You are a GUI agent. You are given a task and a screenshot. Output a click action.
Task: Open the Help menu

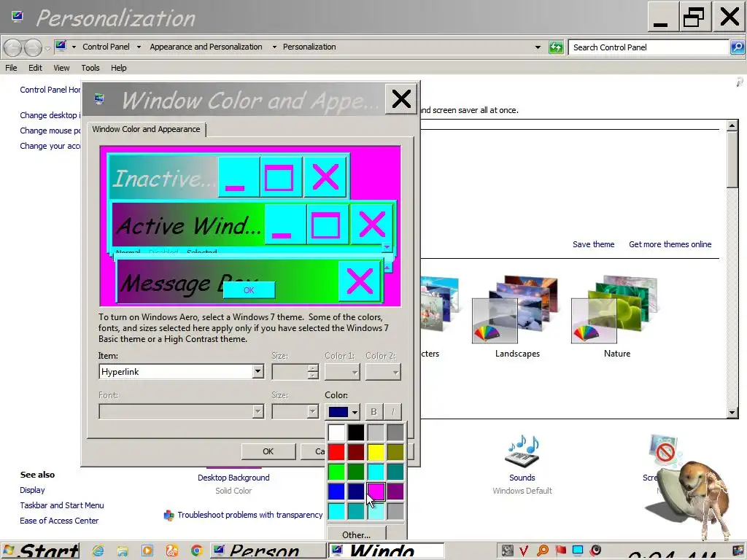(x=119, y=68)
